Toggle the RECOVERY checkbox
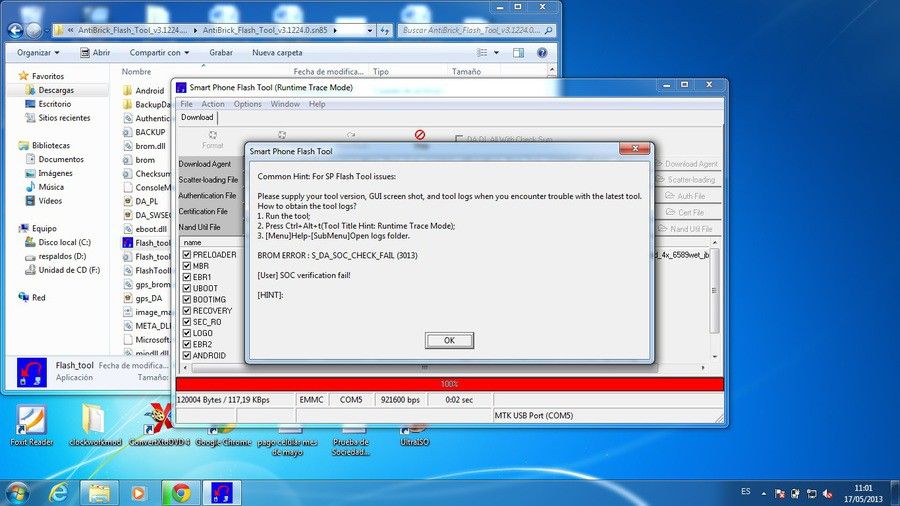Image resolution: width=900 pixels, height=506 pixels. click(x=187, y=310)
